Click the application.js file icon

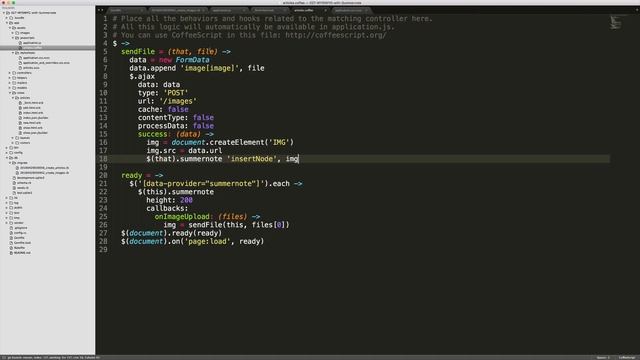[x=20, y=43]
